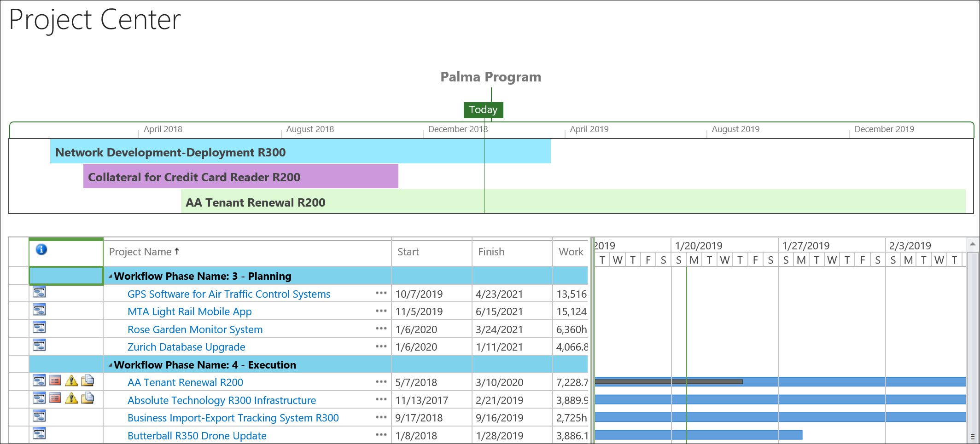Viewport: 980px width, 444px height.
Task: Select Network Development-Deployment R300 timeline bar
Action: [300, 151]
